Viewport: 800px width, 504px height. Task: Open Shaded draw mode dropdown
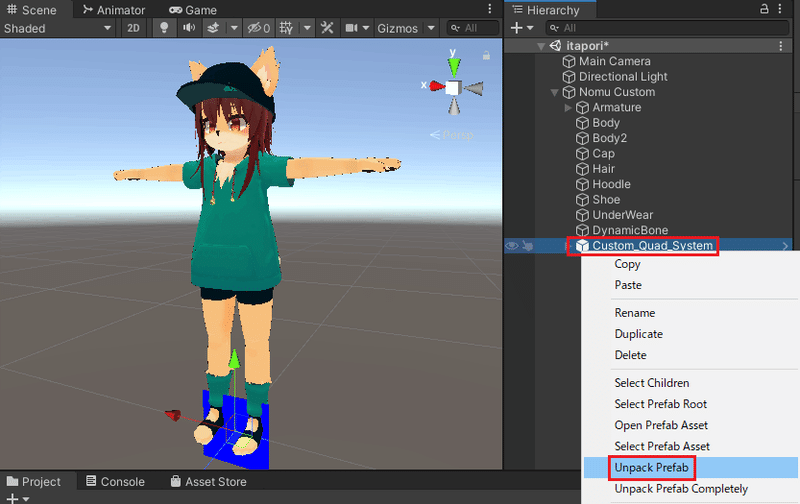pyautogui.click(x=58, y=29)
